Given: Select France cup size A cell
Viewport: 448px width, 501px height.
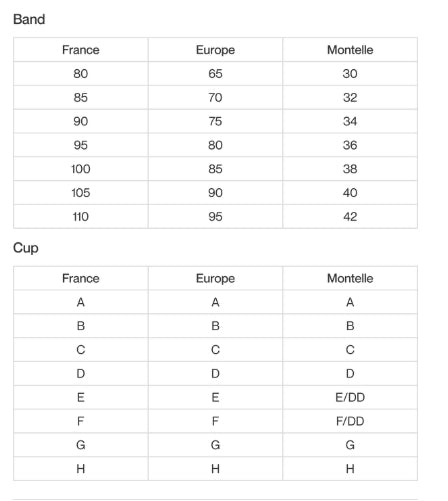Looking at the screenshot, I should point(81,302).
